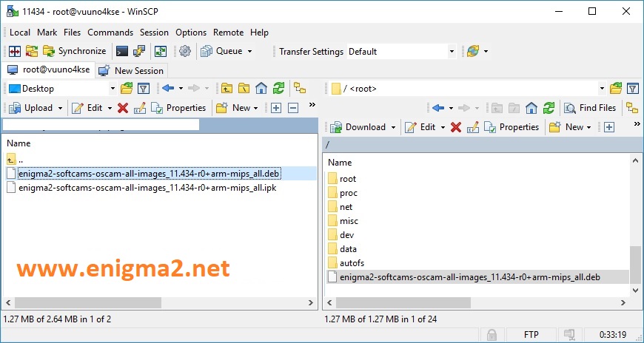
Task: Open the Options menu
Action: (x=191, y=33)
